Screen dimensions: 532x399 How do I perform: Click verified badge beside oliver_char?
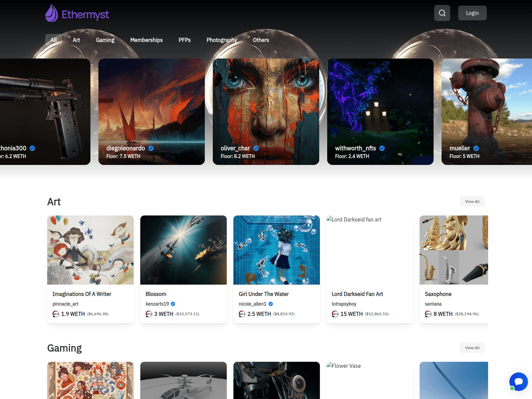[x=256, y=148]
